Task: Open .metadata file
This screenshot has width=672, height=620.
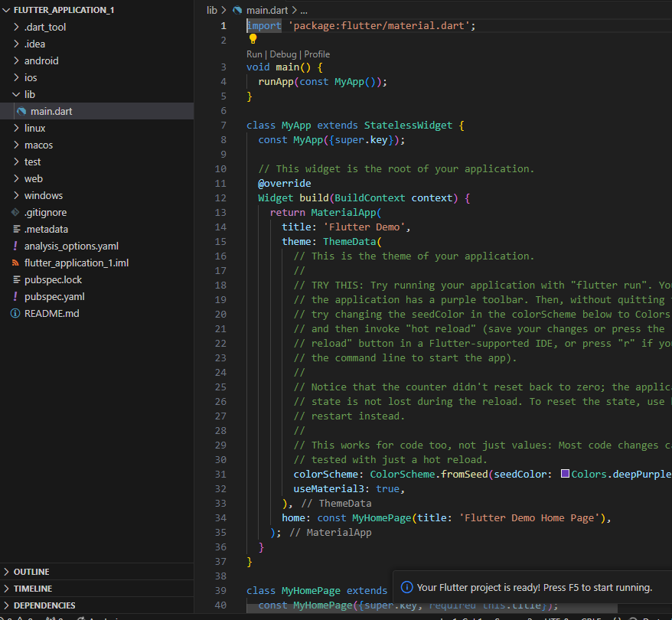Action: click(46, 229)
